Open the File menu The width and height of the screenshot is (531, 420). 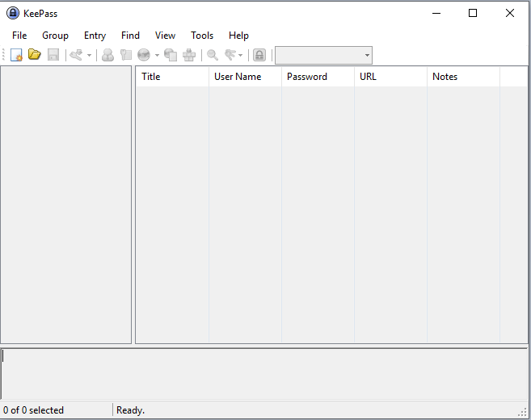point(19,36)
